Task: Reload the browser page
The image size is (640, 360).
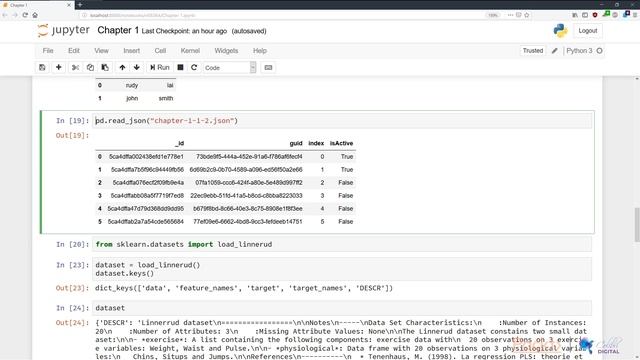Action: click(x=25, y=15)
